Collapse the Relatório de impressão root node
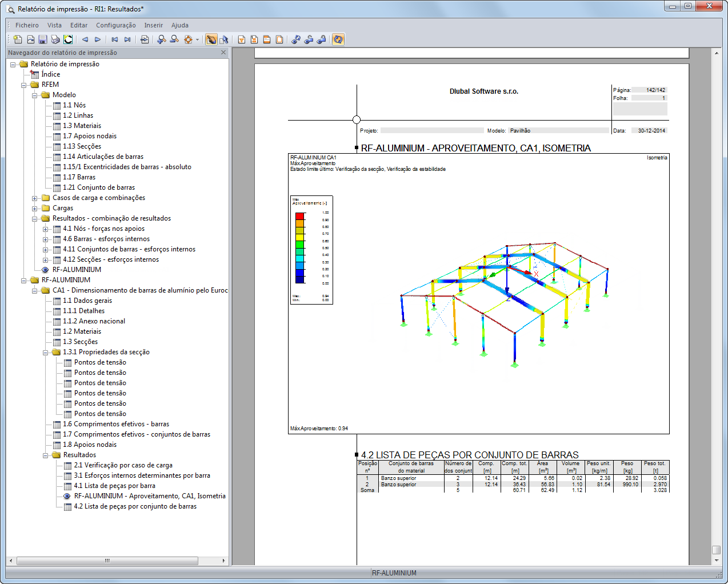 click(x=13, y=64)
